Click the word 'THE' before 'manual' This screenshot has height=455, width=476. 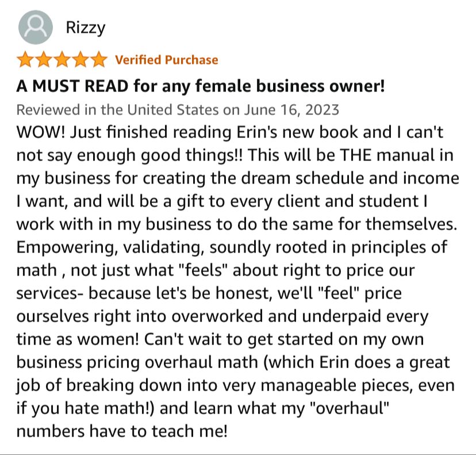(x=355, y=155)
